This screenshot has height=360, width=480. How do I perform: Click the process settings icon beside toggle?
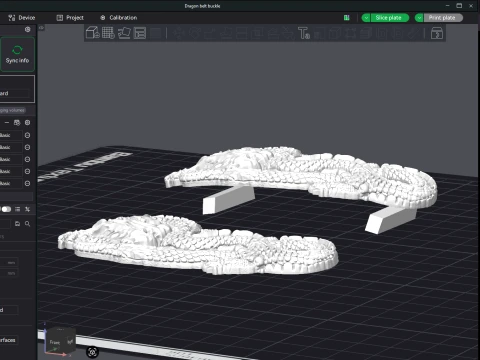(27, 209)
